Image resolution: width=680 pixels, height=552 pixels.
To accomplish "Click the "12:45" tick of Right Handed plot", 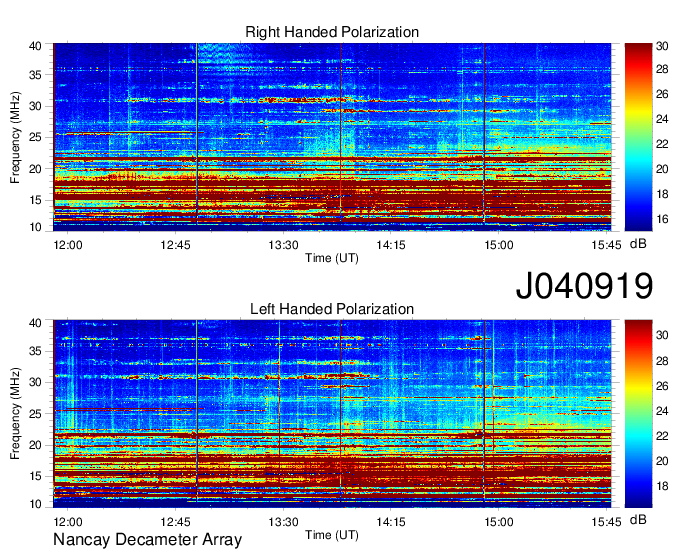I will click(175, 245).
